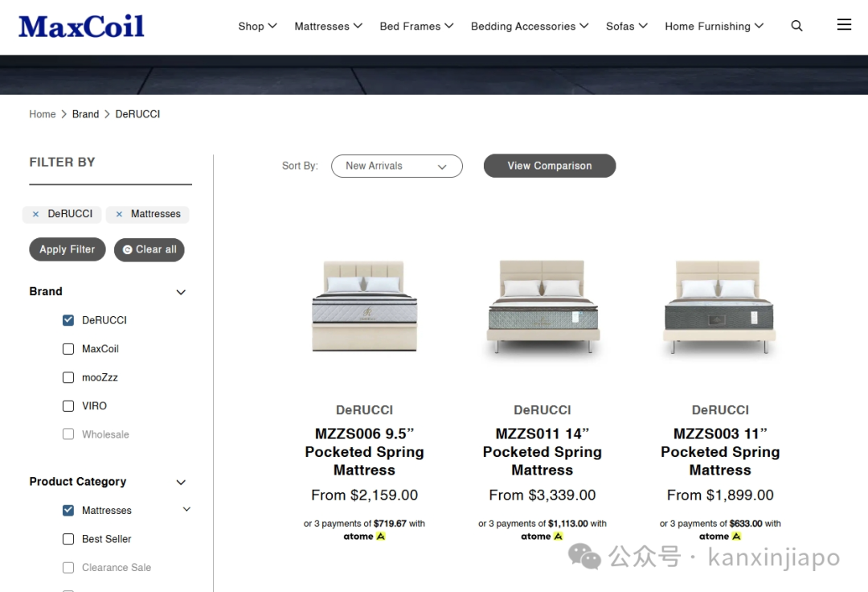The height and width of the screenshot is (592, 868).
Task: Check the VIRO brand checkbox
Action: (x=68, y=406)
